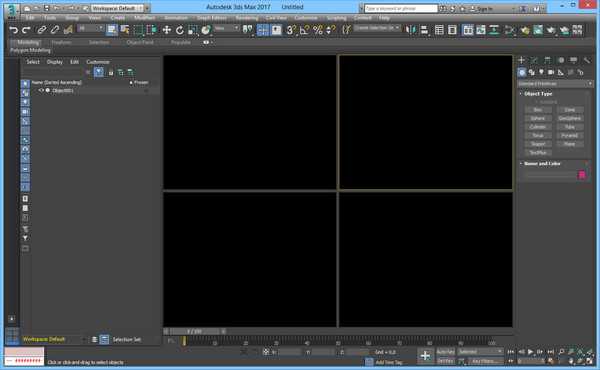Image resolution: width=600 pixels, height=370 pixels.
Task: Go to the End frame button
Action: [550, 352]
